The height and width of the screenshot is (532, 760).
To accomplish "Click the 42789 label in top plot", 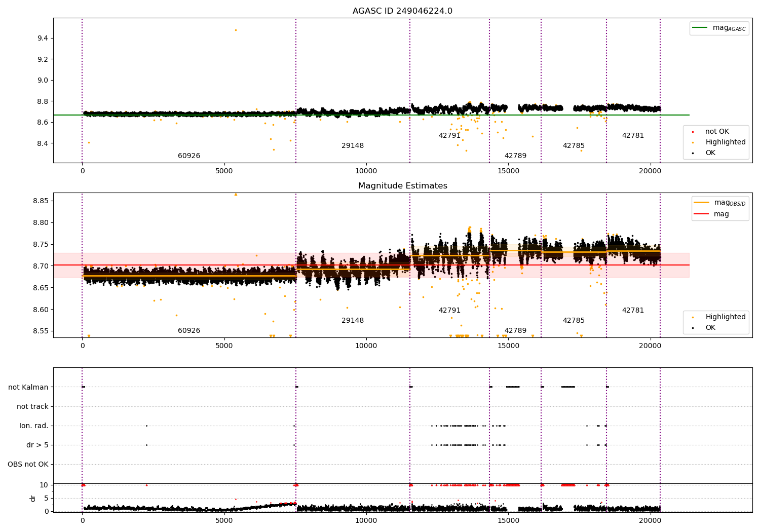I will click(515, 156).
